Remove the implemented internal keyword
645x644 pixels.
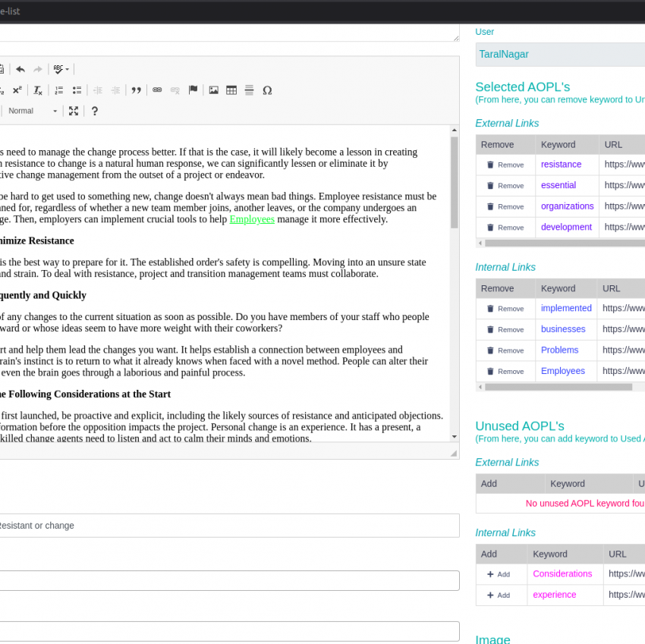tap(505, 309)
